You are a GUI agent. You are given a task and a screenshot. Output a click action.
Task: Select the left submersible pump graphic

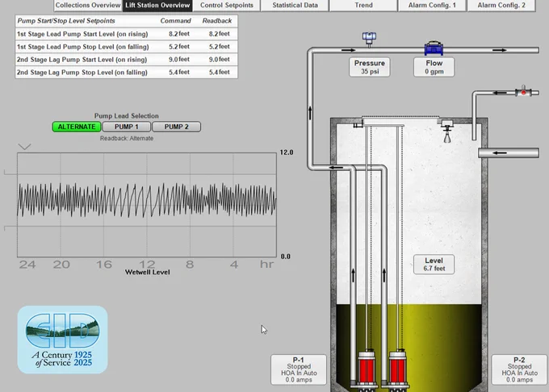click(x=367, y=367)
